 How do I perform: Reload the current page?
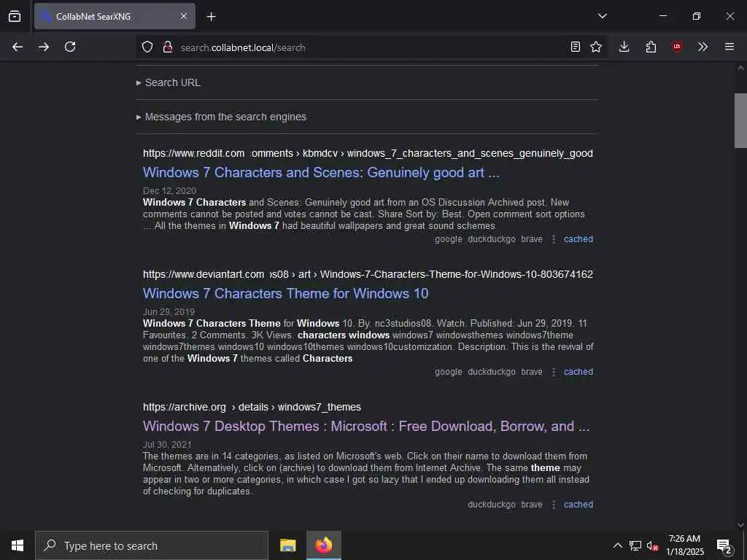70,47
